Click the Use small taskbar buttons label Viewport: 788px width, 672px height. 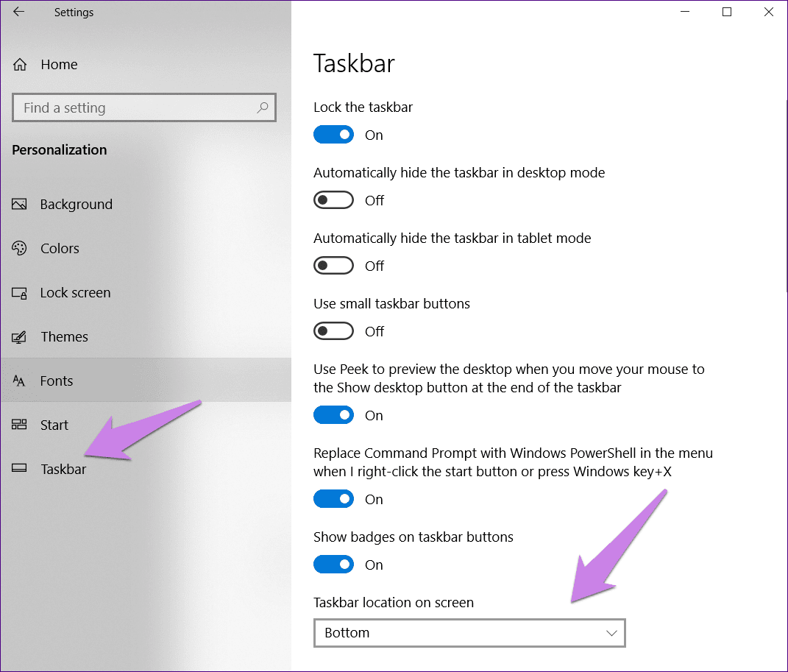coord(391,303)
